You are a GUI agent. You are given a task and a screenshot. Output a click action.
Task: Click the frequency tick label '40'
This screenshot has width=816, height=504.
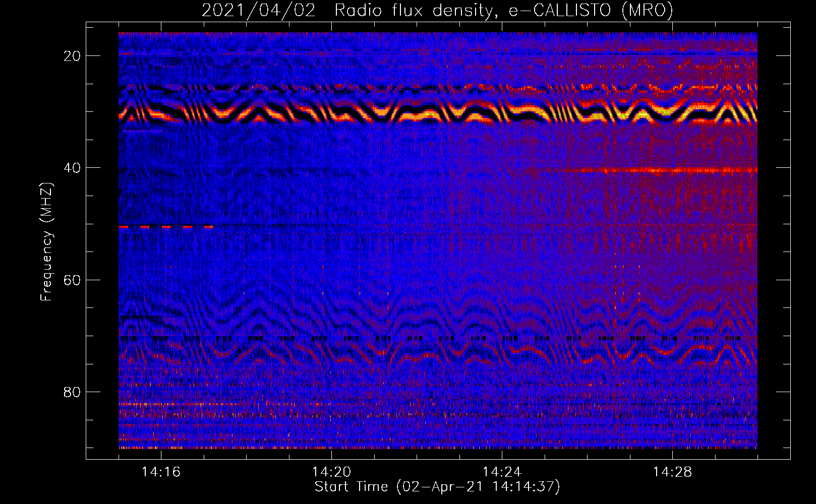tap(72, 168)
